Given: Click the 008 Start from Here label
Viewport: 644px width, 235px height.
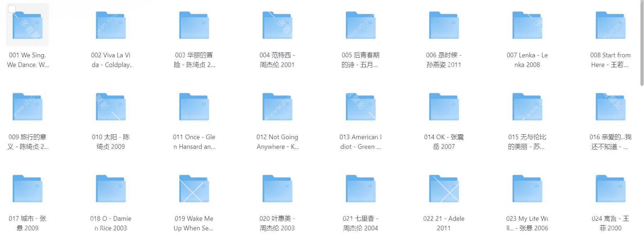Looking at the screenshot, I should click(610, 60).
